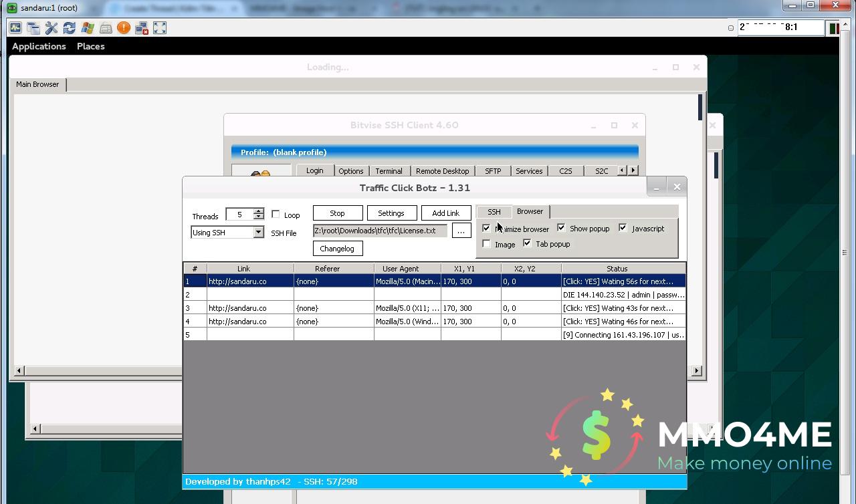Image resolution: width=856 pixels, height=504 pixels.
Task: Sort by the Referer column header
Action: pyautogui.click(x=334, y=269)
